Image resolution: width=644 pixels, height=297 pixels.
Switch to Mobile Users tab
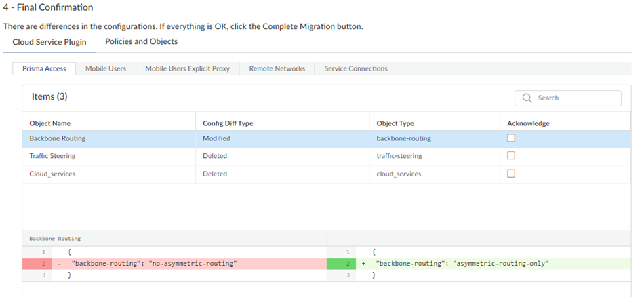click(x=105, y=68)
